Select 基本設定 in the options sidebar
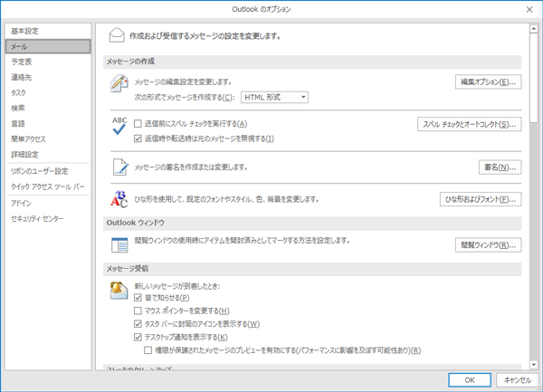The height and width of the screenshot is (392, 543). click(x=48, y=31)
